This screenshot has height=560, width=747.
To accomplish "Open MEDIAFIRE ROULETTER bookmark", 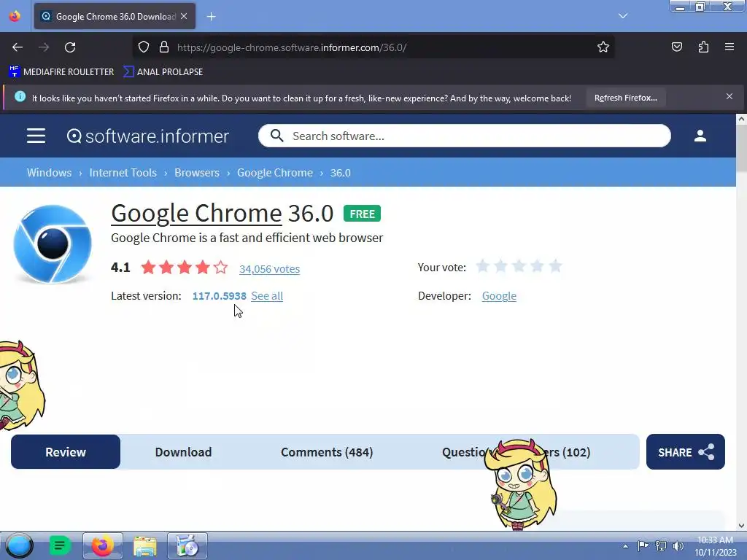I will [x=61, y=72].
